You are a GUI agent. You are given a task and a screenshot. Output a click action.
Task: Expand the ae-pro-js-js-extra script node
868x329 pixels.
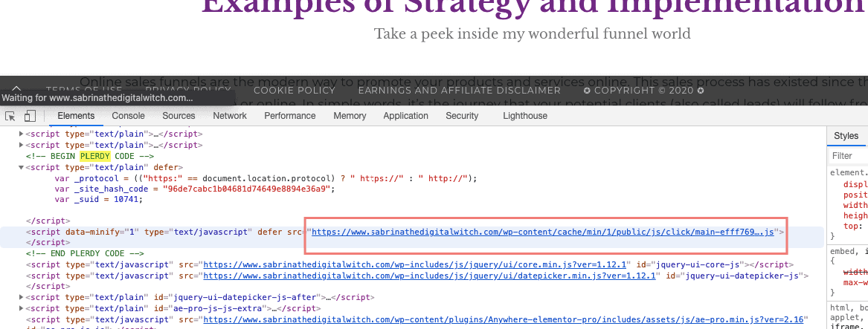click(x=21, y=308)
